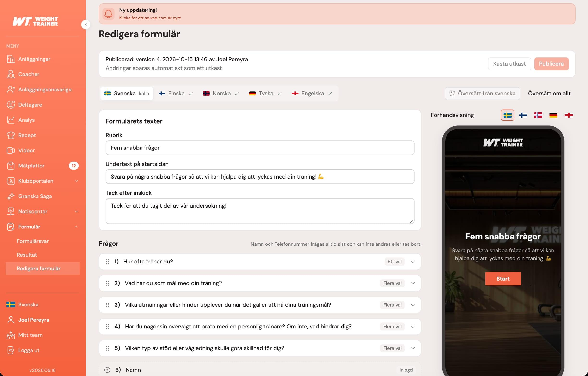Viewport: 588px width, 376px height.
Task: Preview the form with the Finnish flag
Action: pyautogui.click(x=523, y=115)
